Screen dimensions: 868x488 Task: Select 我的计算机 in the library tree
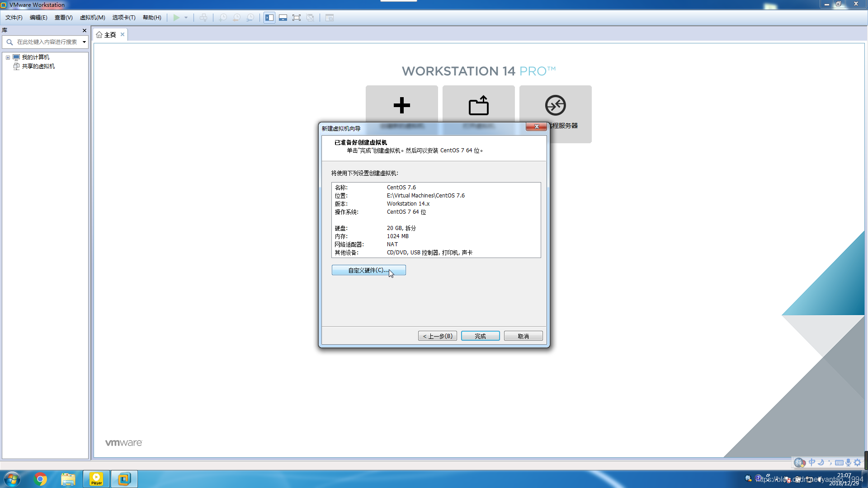(x=36, y=57)
